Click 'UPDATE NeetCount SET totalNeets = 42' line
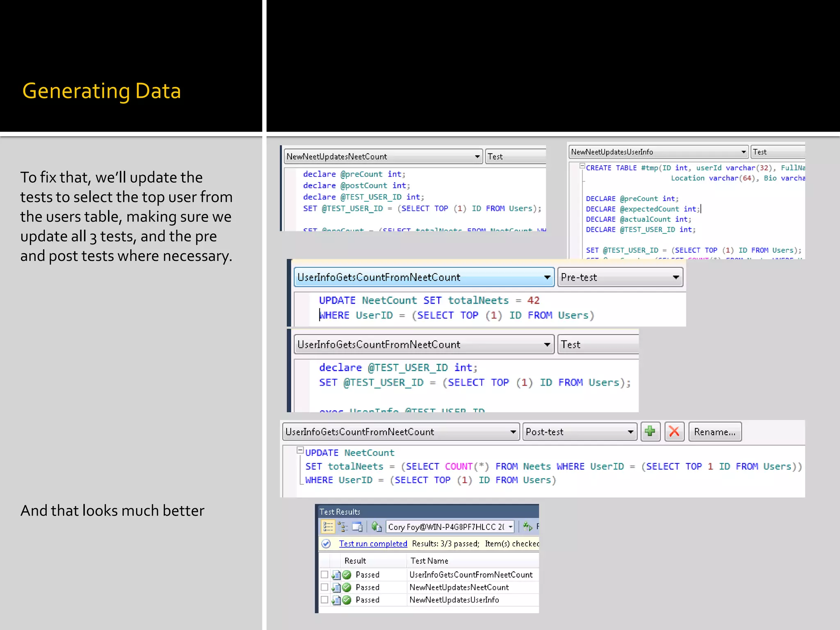The image size is (840, 630). coord(429,300)
